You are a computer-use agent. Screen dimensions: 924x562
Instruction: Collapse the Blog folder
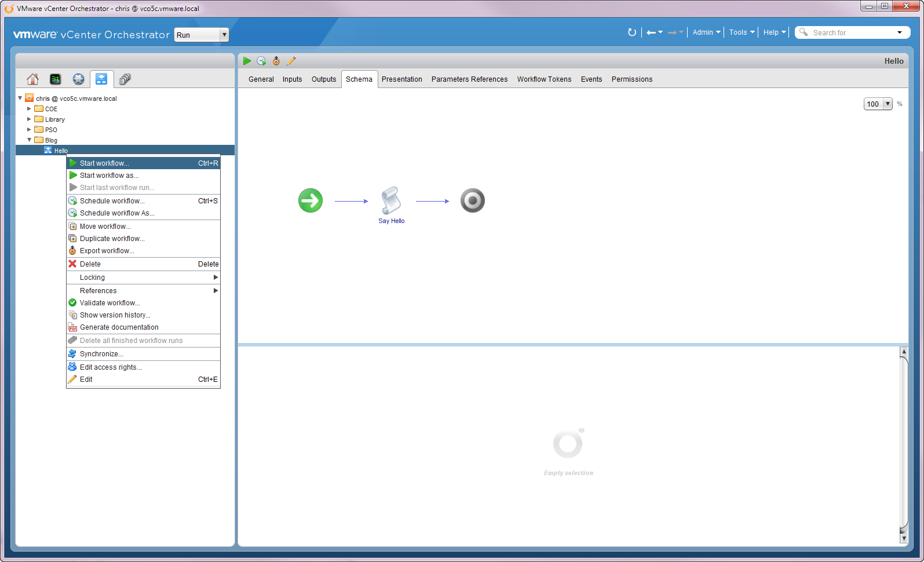click(29, 140)
